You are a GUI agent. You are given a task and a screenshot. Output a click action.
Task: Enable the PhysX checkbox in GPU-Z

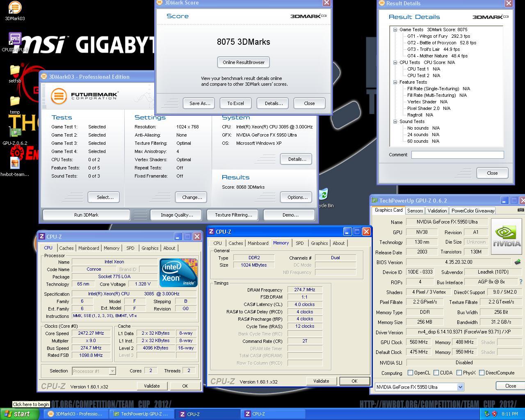pyautogui.click(x=459, y=373)
